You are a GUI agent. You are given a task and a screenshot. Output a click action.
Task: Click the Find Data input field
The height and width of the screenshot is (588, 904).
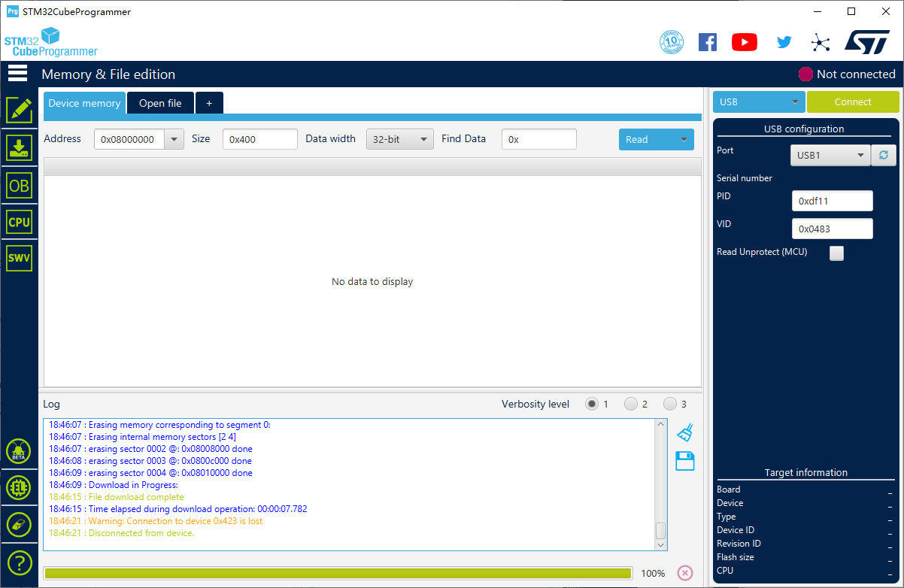coord(539,139)
